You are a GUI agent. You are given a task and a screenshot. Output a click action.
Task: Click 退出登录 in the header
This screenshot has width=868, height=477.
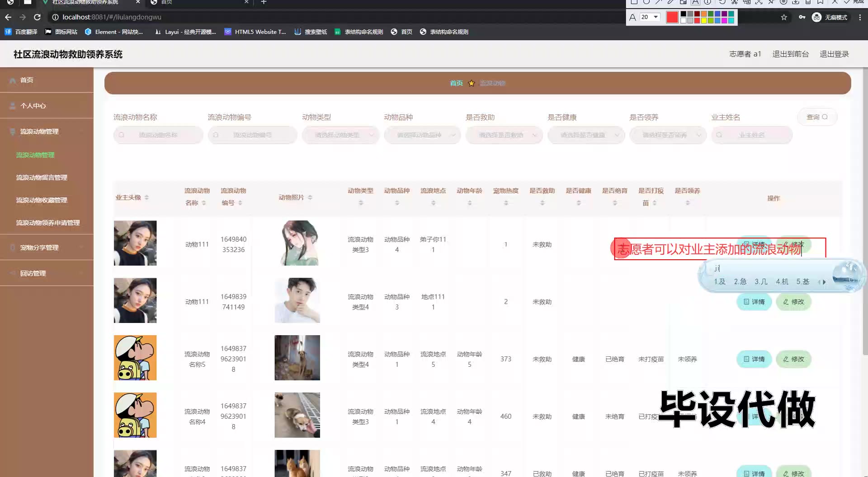click(x=834, y=54)
